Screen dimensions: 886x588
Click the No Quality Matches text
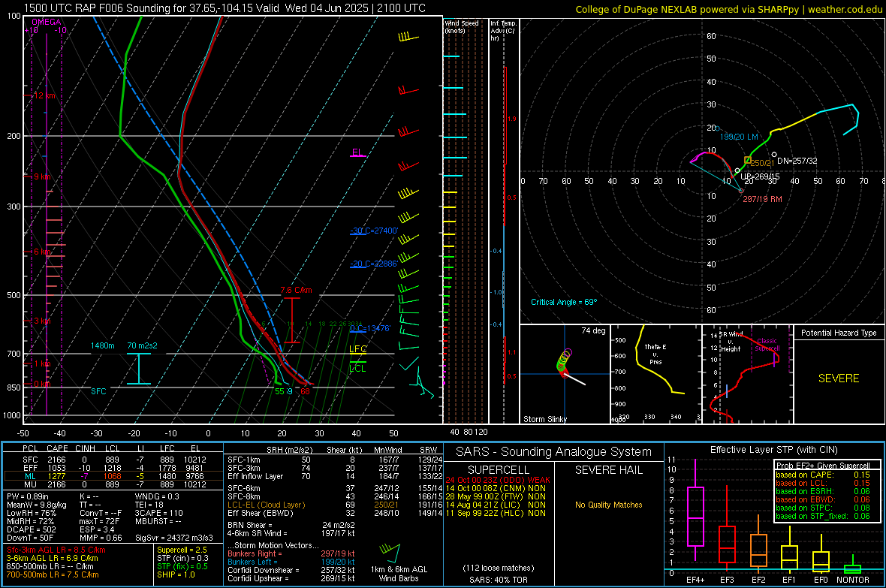[608, 505]
